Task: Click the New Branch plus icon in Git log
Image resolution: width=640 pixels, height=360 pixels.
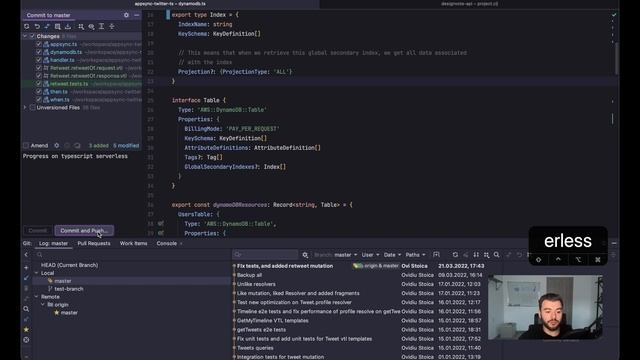Action: [x=26, y=268]
